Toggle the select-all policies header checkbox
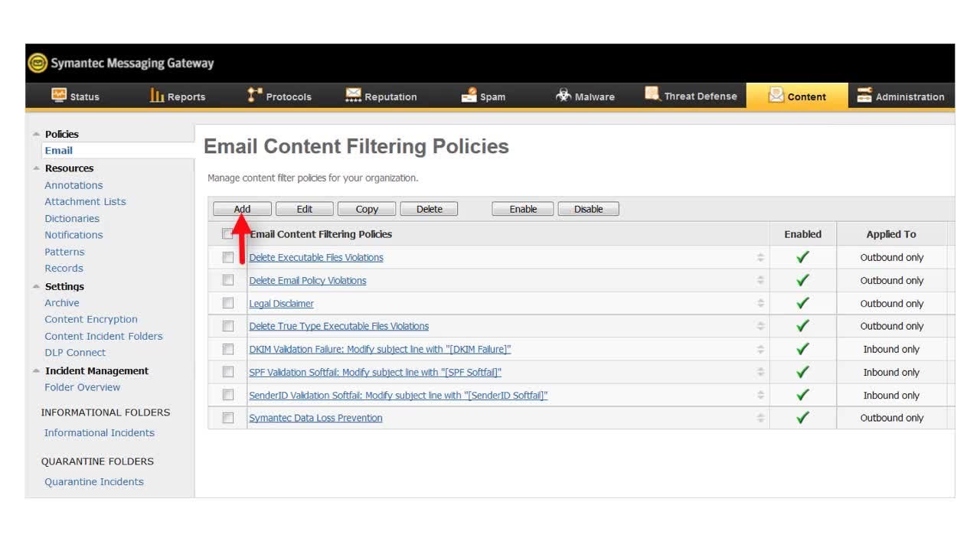Image resolution: width=980 pixels, height=551 pixels. click(x=227, y=234)
